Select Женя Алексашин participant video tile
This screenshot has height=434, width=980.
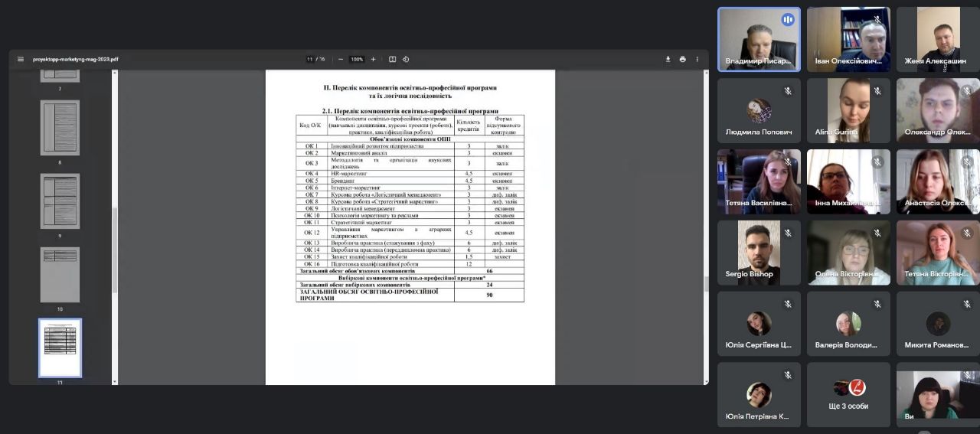[938, 40]
